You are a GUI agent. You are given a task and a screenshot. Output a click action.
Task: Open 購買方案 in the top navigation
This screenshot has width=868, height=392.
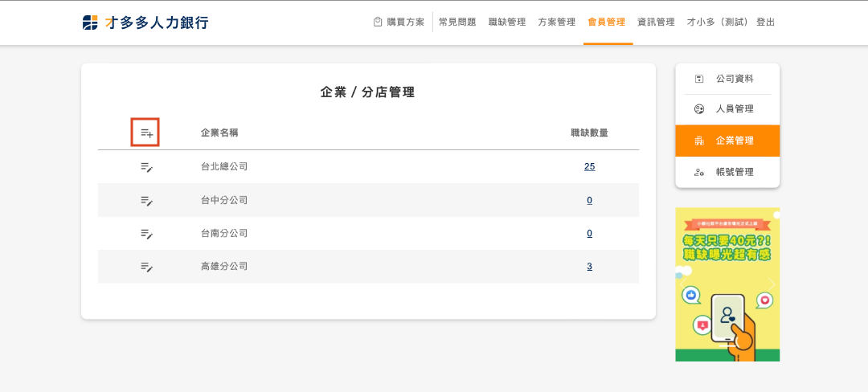(x=399, y=22)
